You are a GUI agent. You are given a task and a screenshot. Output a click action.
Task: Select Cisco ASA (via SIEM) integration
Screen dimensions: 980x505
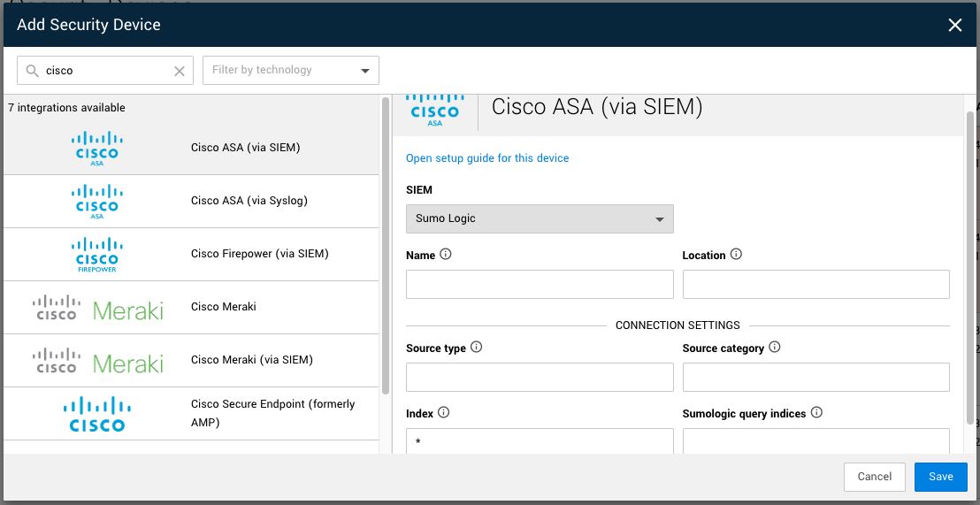tap(191, 148)
